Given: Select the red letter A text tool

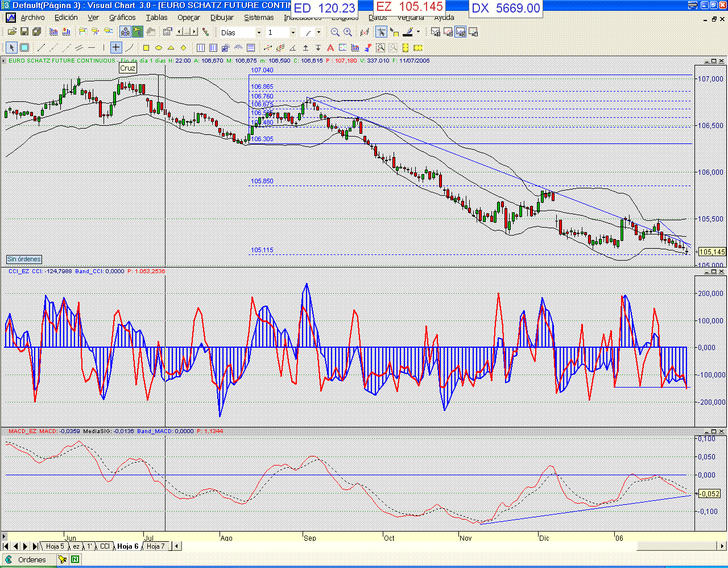Looking at the screenshot, I should (x=330, y=47).
